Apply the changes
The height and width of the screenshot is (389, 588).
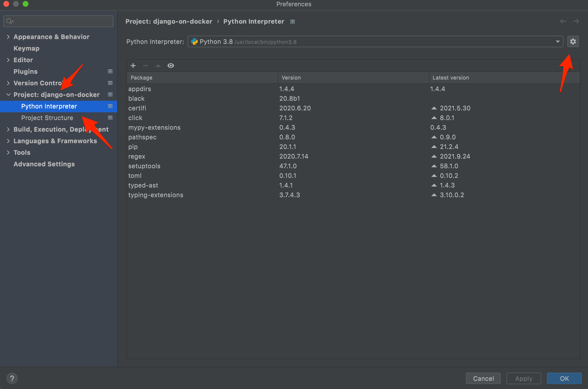point(523,378)
